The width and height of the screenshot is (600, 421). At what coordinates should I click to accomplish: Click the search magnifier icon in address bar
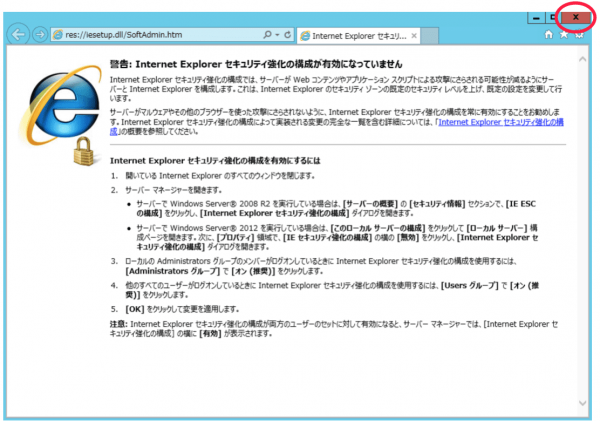[267, 35]
